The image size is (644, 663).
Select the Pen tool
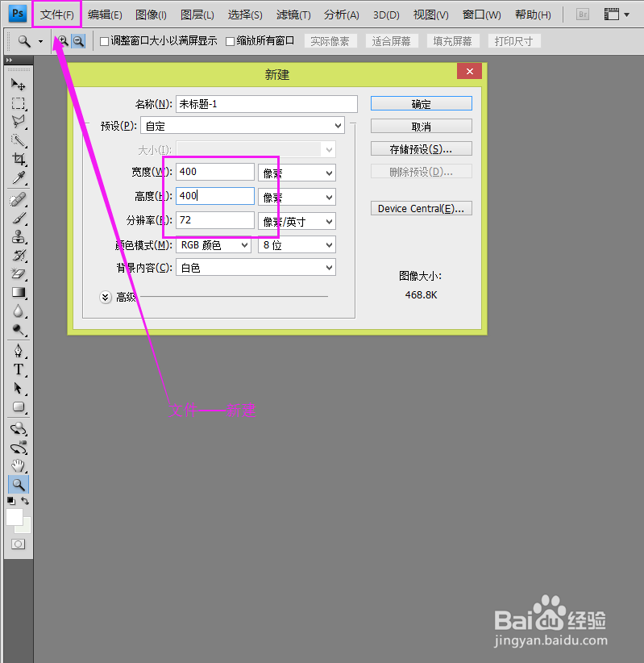coord(19,351)
